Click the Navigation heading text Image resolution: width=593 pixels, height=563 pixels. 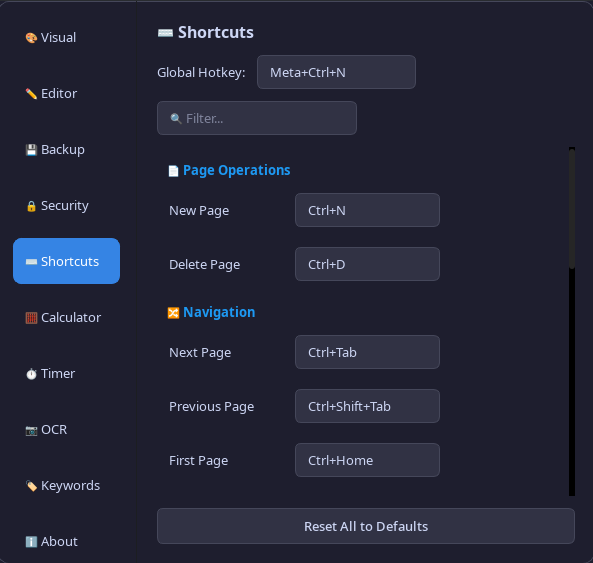coord(219,312)
